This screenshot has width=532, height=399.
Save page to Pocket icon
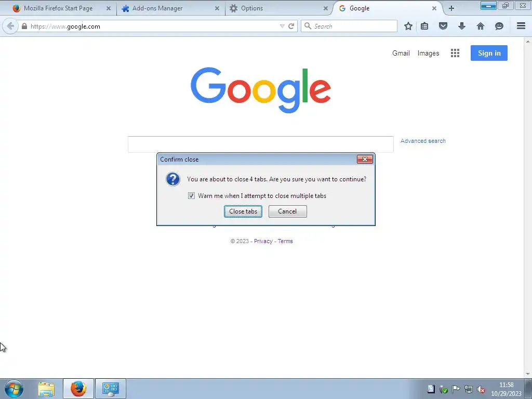(x=443, y=26)
